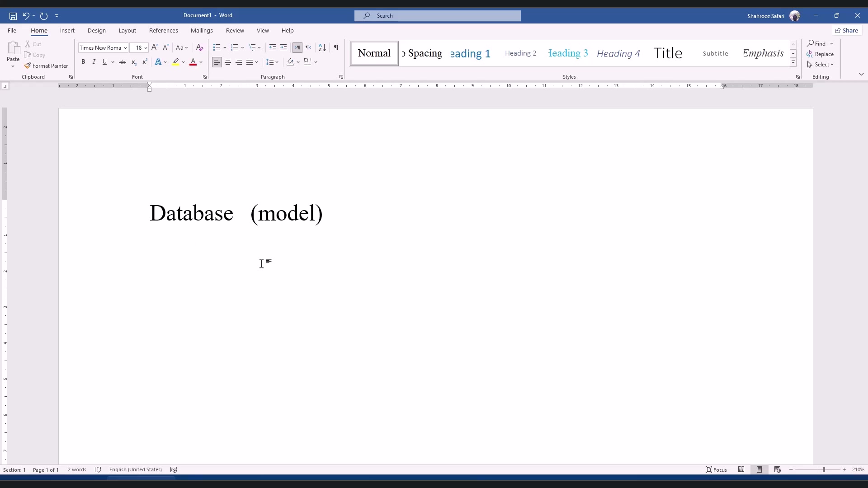Toggle subscript formatting
Viewport: 868px width, 488px height.
point(134,62)
